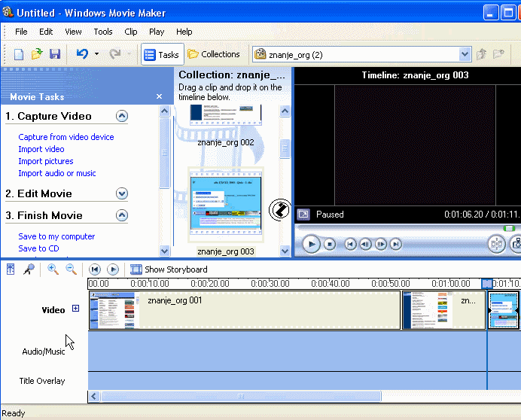Image resolution: width=521 pixels, height=420 pixels.
Task: Click the Next Frame button
Action: [x=381, y=245]
